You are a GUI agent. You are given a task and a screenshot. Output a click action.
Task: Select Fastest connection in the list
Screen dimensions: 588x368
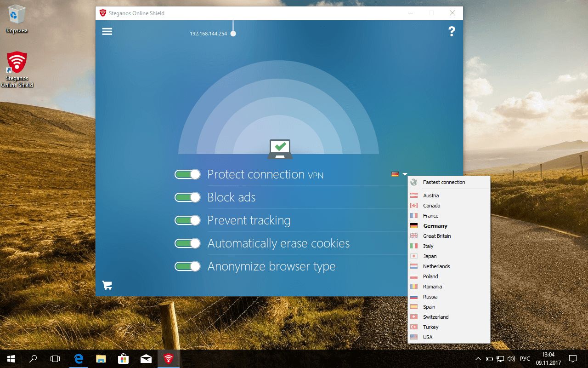[x=449, y=182]
